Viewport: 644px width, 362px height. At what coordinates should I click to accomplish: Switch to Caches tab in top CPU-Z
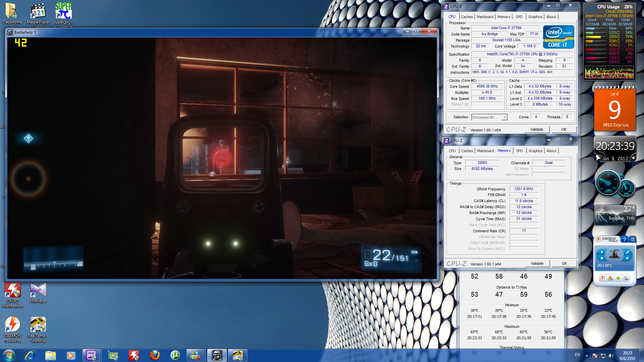(x=467, y=17)
